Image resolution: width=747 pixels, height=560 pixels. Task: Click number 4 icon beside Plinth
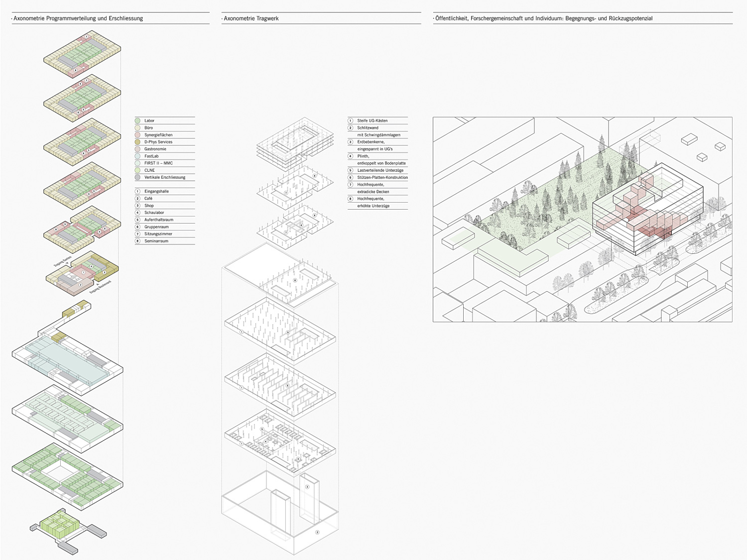(x=351, y=156)
